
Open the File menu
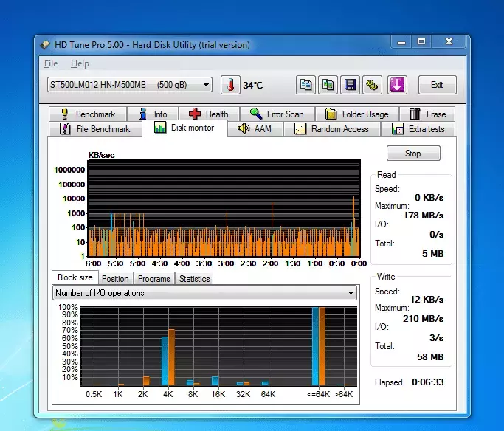51,63
